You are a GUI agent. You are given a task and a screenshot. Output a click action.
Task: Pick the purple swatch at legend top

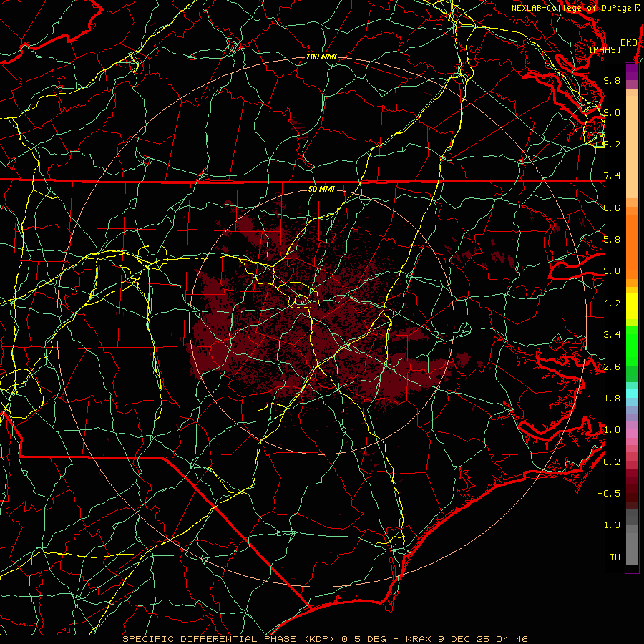tap(632, 72)
